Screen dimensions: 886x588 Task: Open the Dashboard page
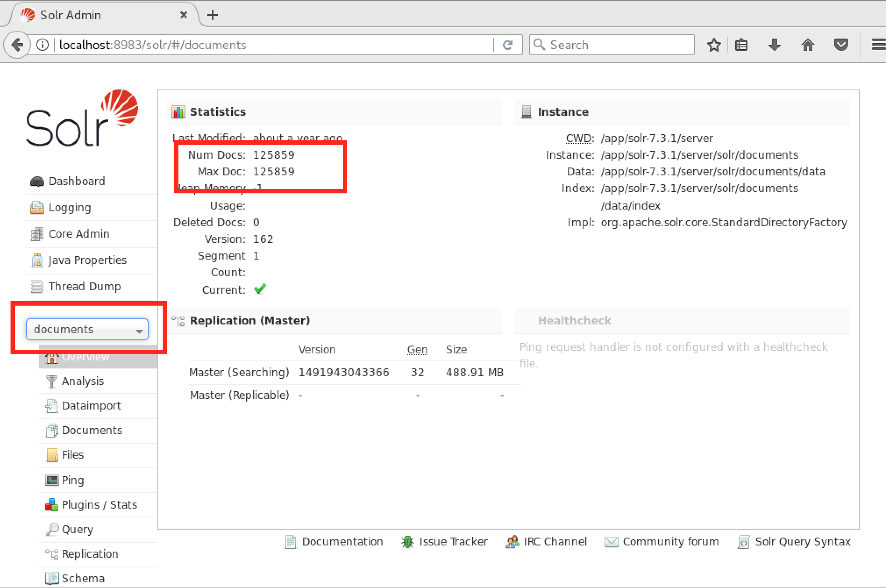click(x=77, y=181)
